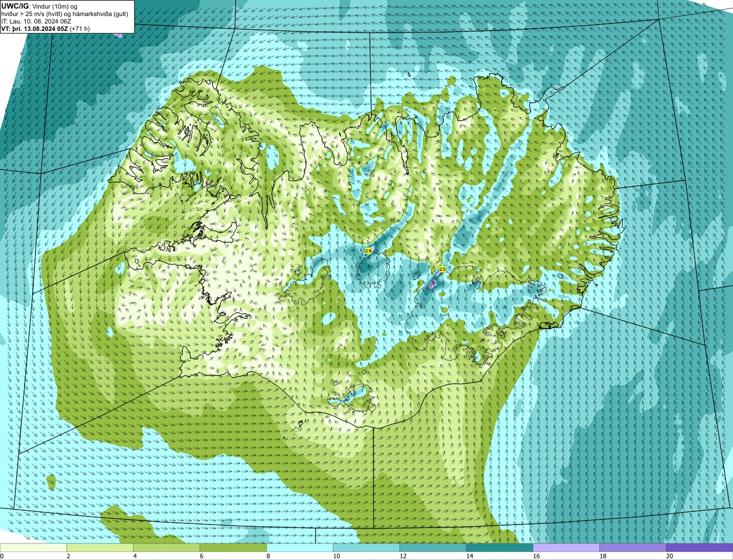
Task: Click the light cyan 8–10 m/s legend swatch
Action: pyautogui.click(x=300, y=547)
